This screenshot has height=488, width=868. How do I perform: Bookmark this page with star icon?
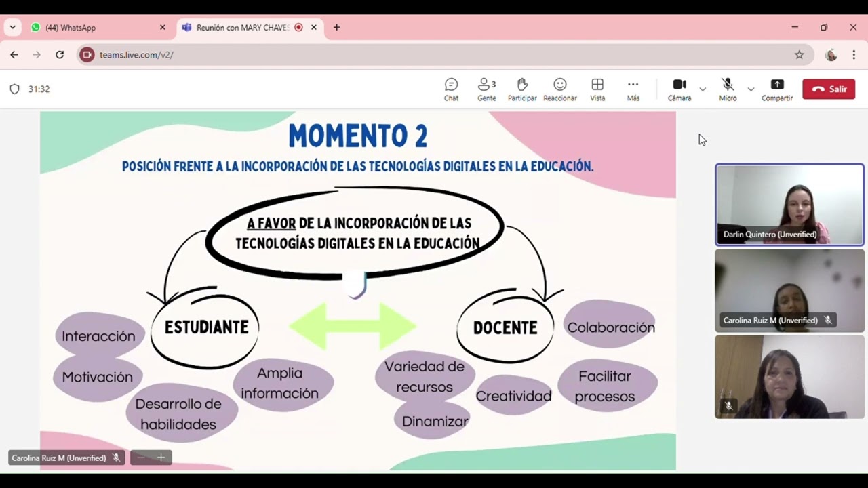tap(799, 55)
